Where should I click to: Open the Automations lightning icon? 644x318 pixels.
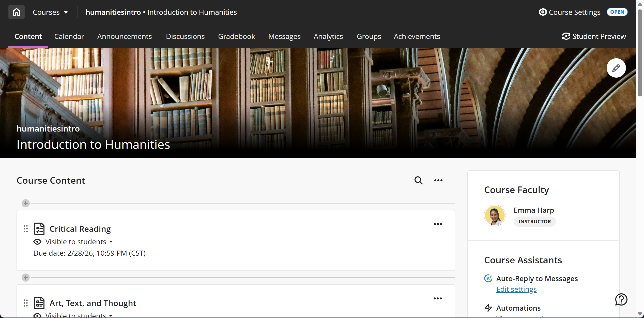[488, 308]
